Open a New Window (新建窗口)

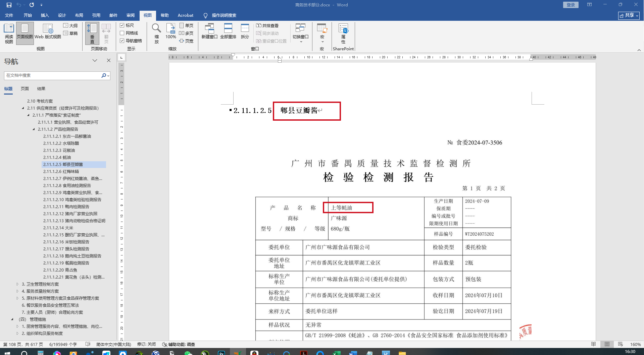tap(209, 31)
